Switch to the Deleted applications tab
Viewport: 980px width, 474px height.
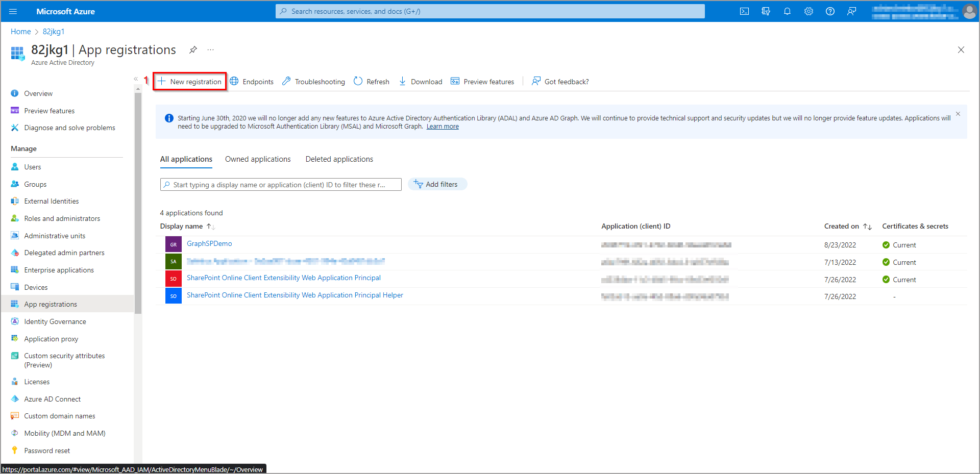coord(339,159)
